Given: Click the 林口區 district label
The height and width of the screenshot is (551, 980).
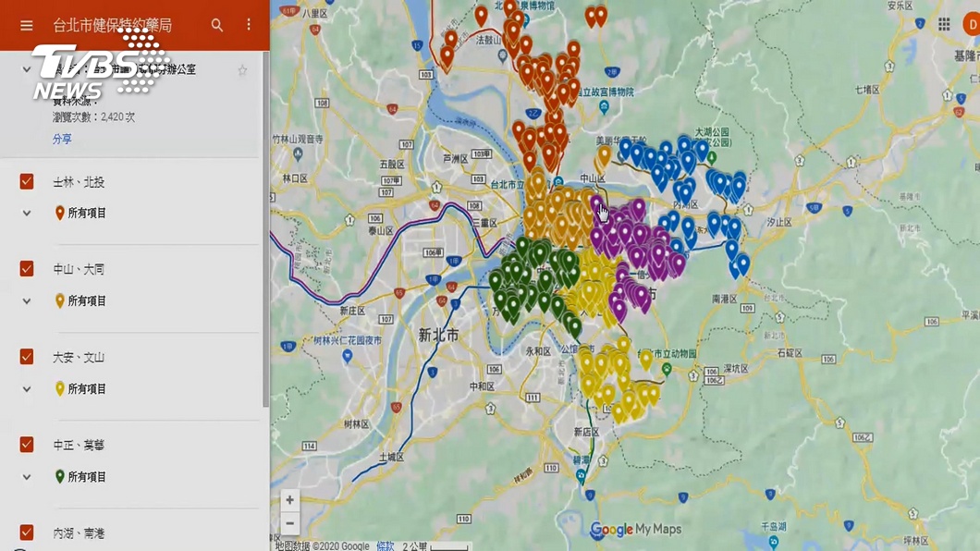Looking at the screenshot, I should point(295,178).
